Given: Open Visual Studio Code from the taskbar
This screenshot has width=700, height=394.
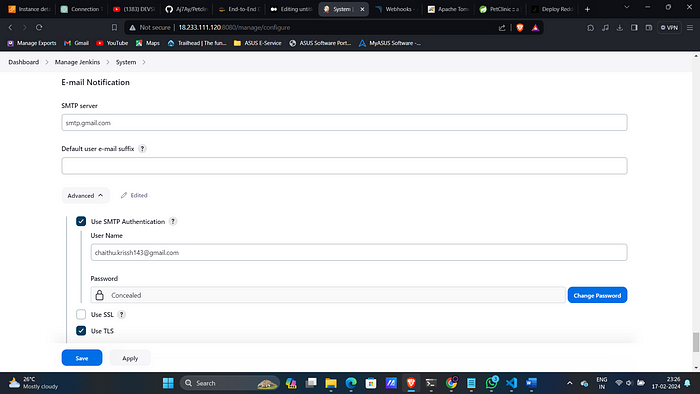Looking at the screenshot, I should pyautogui.click(x=511, y=383).
